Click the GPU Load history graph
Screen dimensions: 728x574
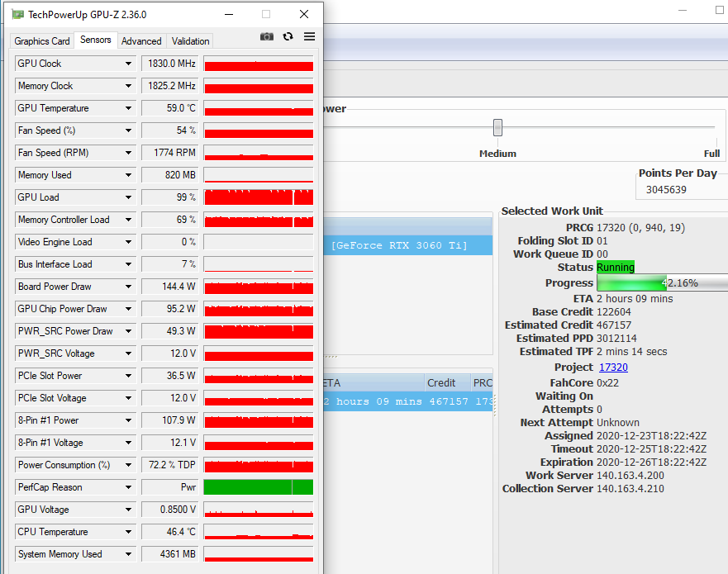(x=259, y=197)
